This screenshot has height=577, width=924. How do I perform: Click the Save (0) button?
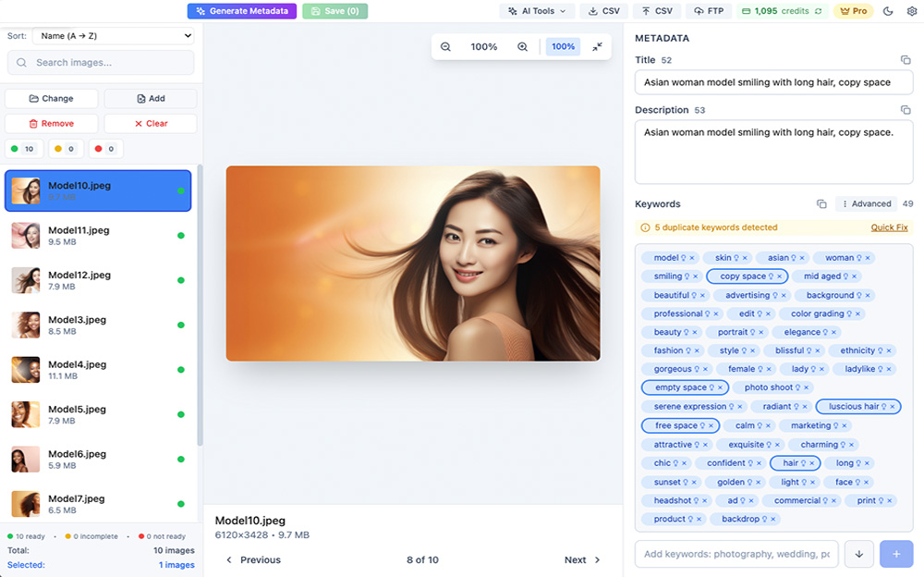point(334,11)
